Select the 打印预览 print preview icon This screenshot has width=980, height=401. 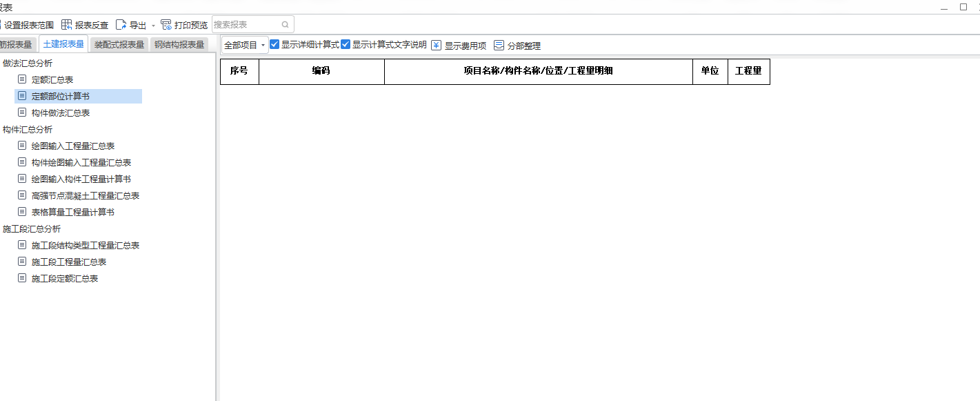coord(166,24)
